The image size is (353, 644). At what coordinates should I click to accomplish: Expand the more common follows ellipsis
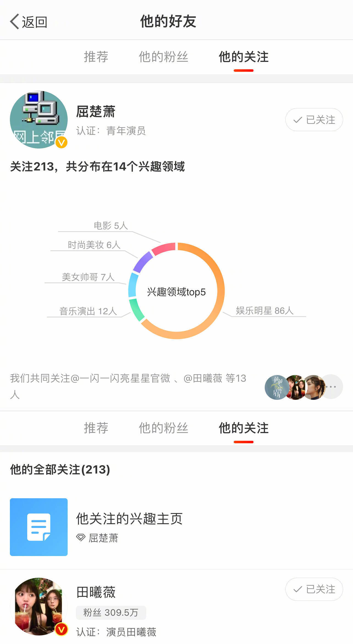pos(332,387)
